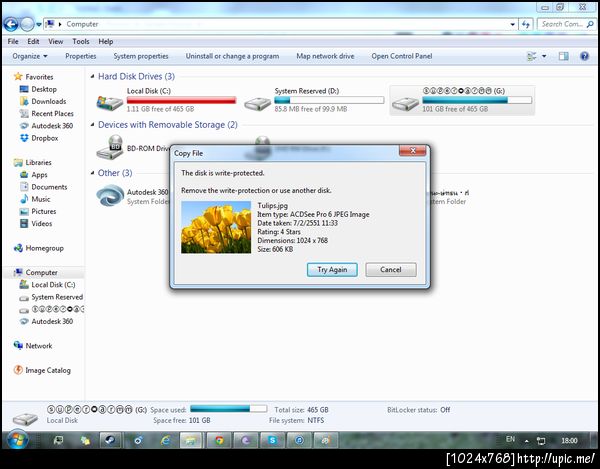
Task: Open the Tools menu
Action: [81, 41]
